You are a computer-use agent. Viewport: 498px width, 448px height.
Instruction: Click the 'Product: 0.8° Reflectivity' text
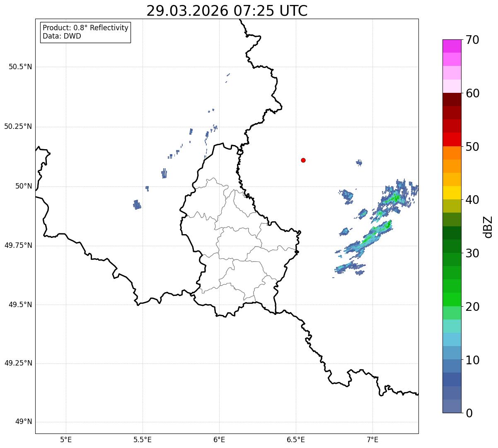click(86, 28)
